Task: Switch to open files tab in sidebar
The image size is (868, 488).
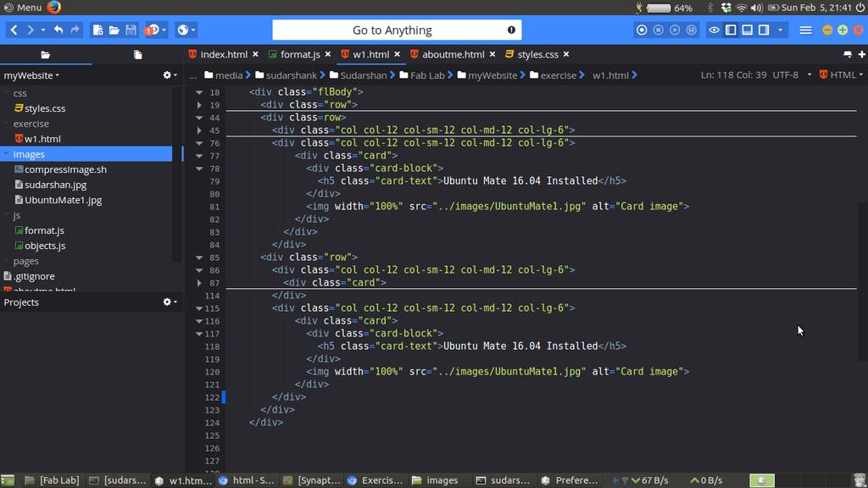Action: tap(138, 55)
